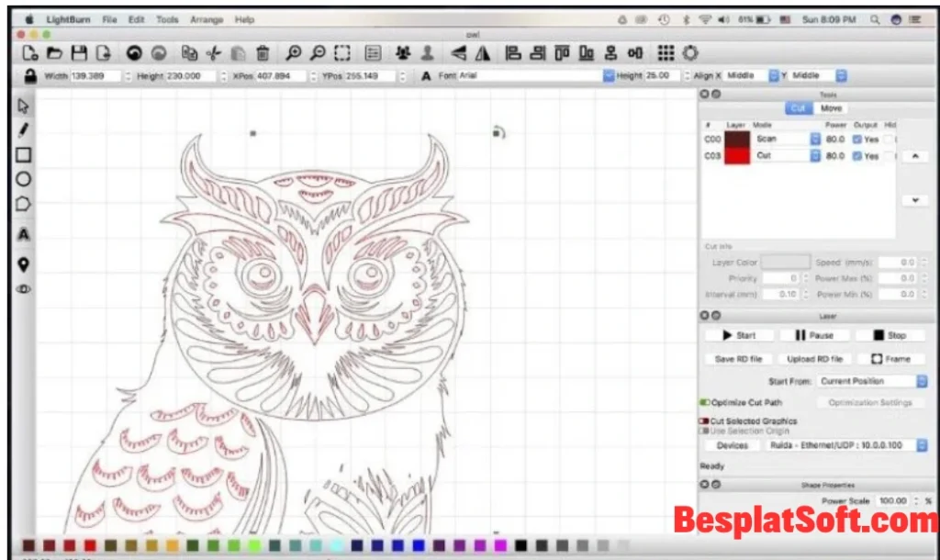Image resolution: width=940 pixels, height=560 pixels.
Task: Click the Undo arrow icon
Action: (134, 52)
